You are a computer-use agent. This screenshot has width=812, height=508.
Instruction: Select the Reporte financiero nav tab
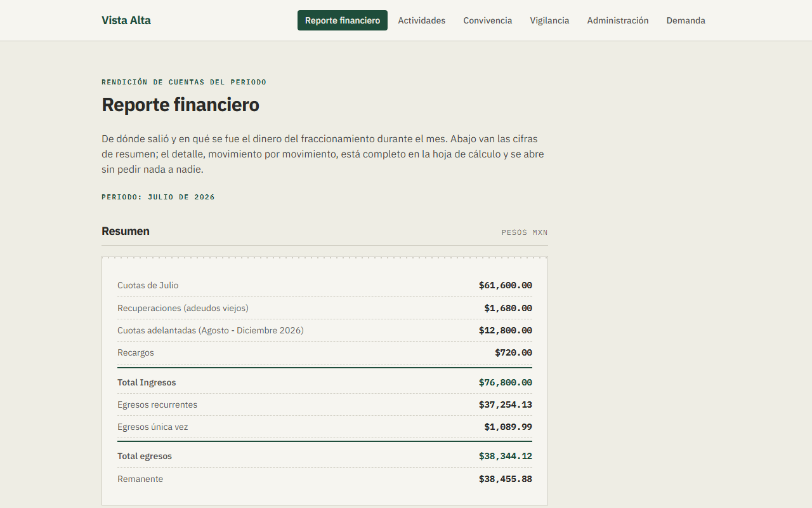tap(343, 20)
